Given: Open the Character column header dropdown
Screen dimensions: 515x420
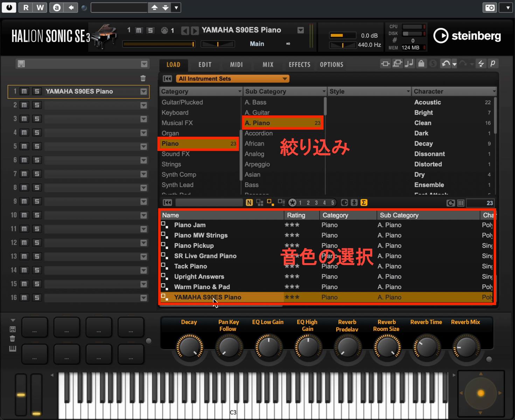Looking at the screenshot, I should [494, 91].
